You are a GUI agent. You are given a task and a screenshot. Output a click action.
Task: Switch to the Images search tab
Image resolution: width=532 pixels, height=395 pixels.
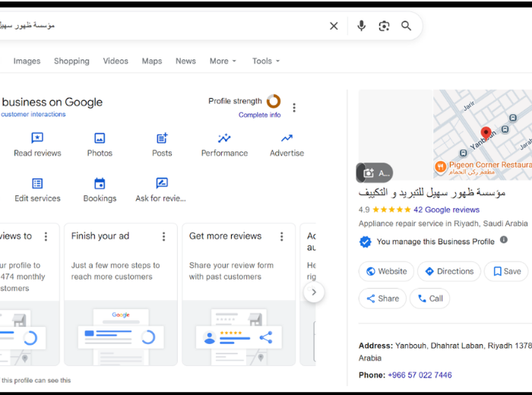point(27,61)
